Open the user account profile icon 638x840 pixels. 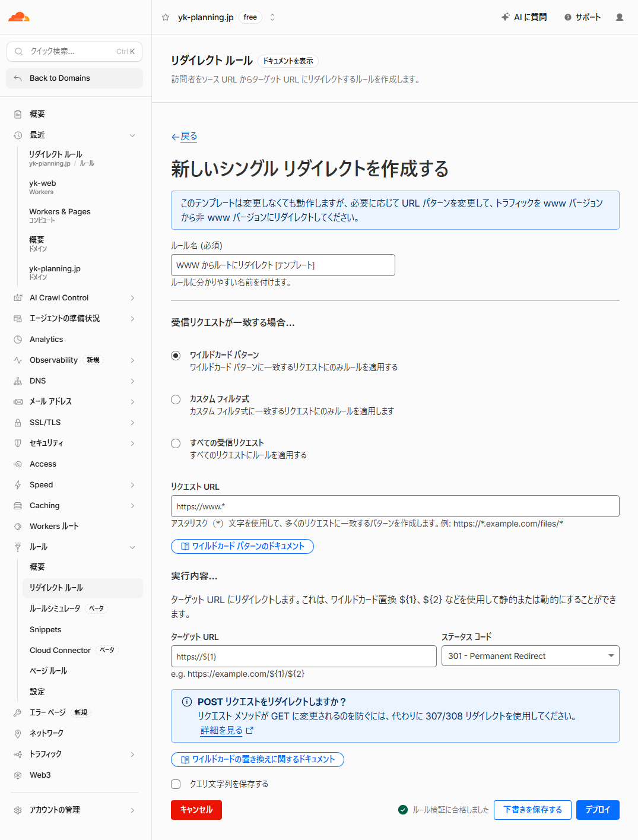pos(620,17)
